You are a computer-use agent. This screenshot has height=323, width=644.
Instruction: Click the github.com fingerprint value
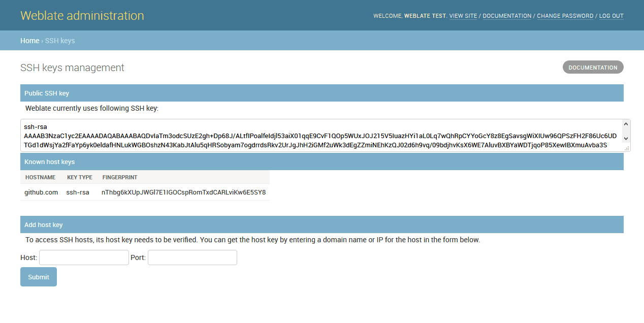pyautogui.click(x=183, y=192)
